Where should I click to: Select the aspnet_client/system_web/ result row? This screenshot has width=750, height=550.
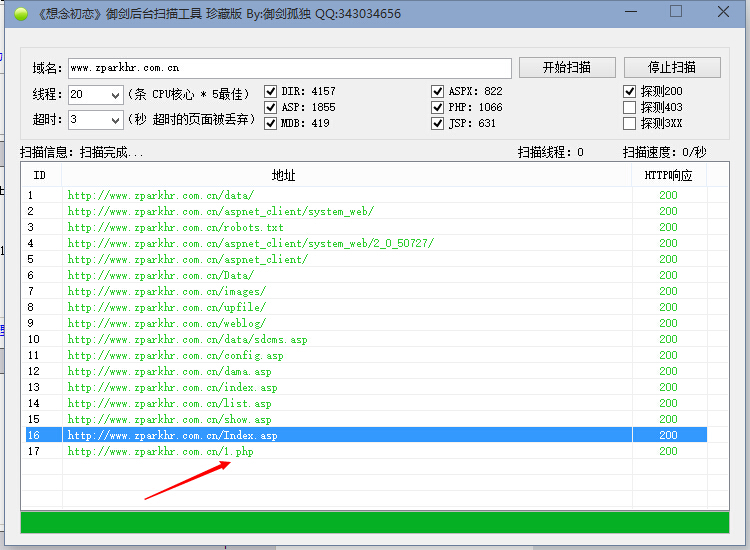(366, 211)
